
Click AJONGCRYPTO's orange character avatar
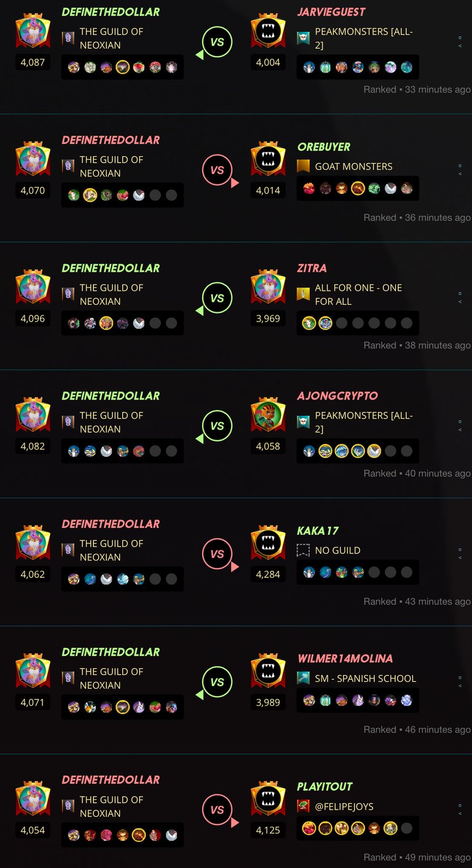(268, 415)
